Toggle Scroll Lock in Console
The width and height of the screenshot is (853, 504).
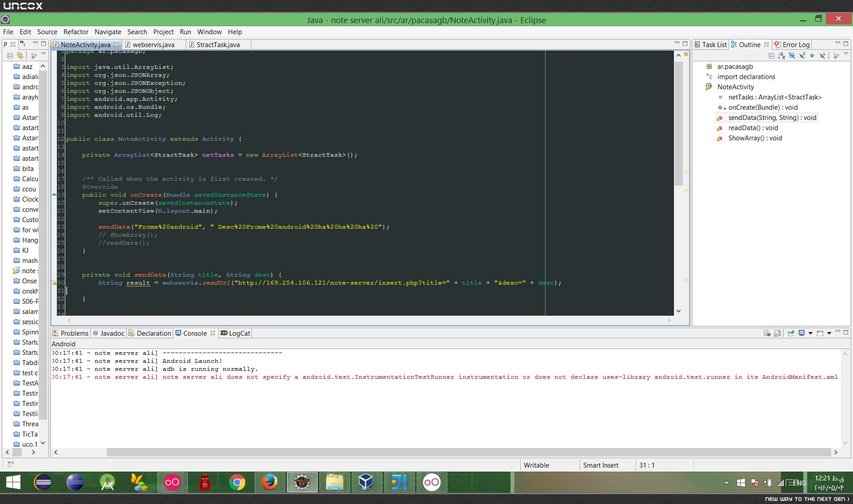[x=777, y=333]
